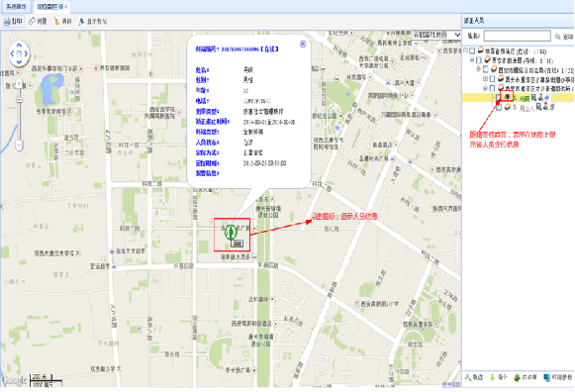Open the terminal parameters monitor icon
Image resolution: width=575 pixels, height=392 pixels.
pyautogui.click(x=546, y=377)
